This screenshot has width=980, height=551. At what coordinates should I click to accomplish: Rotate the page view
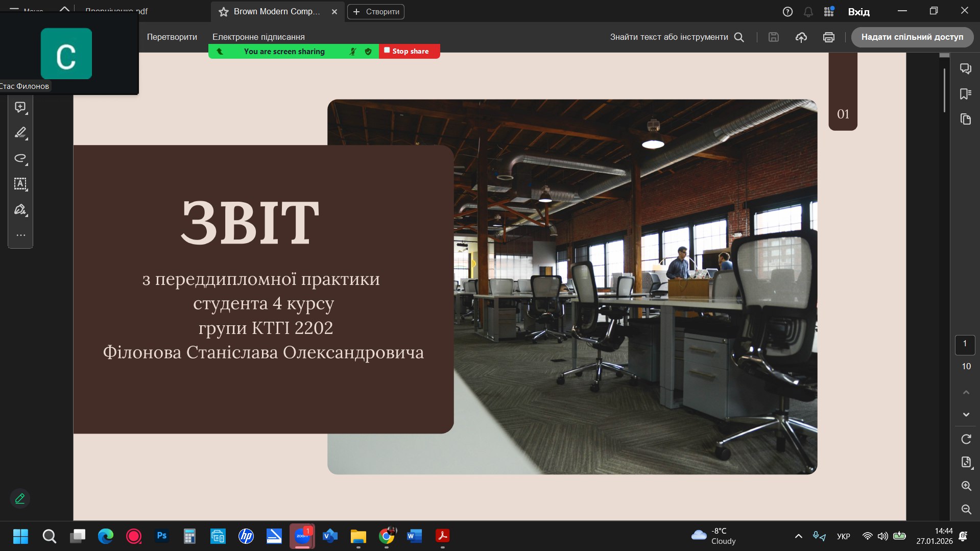pyautogui.click(x=966, y=439)
